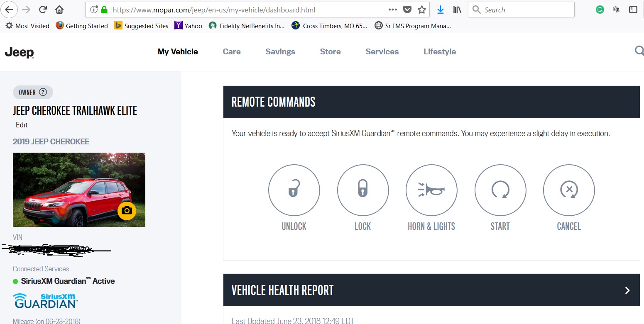Open the Library bookshelf icon
The height and width of the screenshot is (324, 644).
point(457,10)
